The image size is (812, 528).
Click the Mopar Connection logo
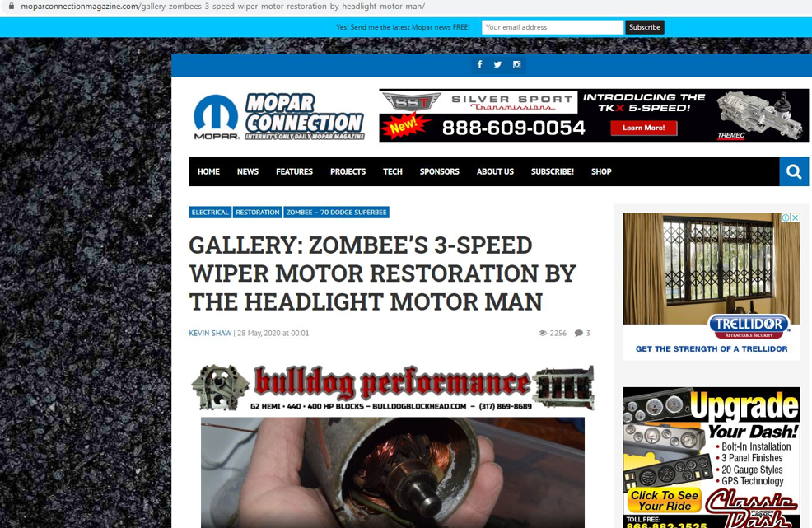(x=278, y=117)
